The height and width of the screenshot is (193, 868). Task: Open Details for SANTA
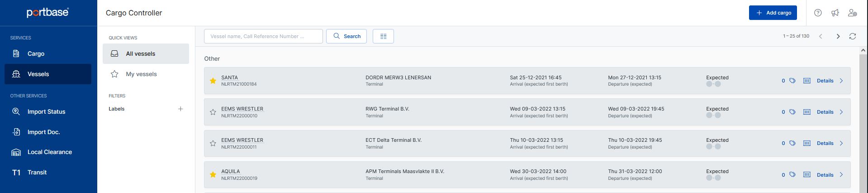point(825,81)
